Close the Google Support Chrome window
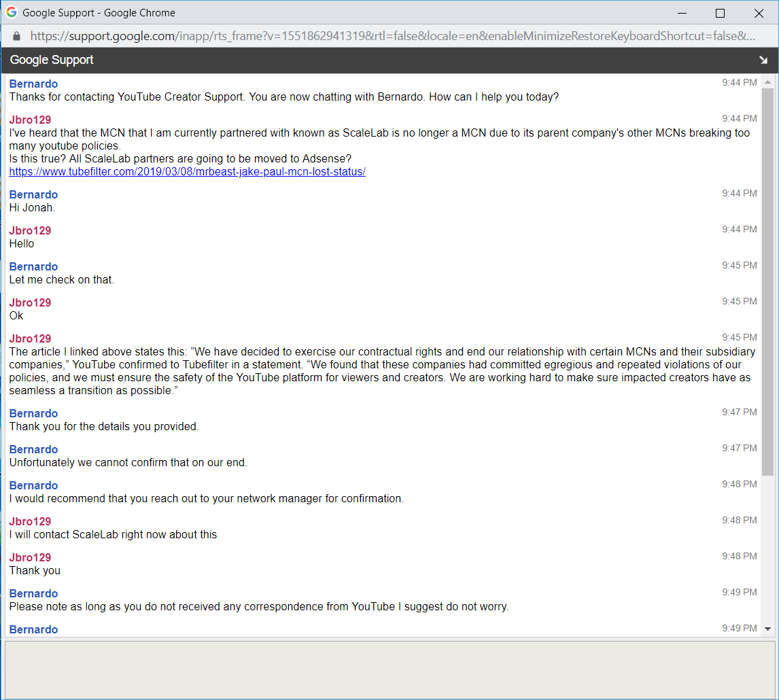The height and width of the screenshot is (700, 779). (759, 14)
